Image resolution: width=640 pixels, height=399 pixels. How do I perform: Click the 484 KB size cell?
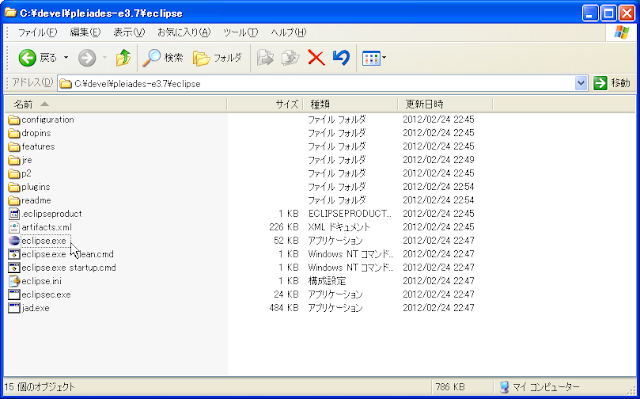pyautogui.click(x=284, y=308)
